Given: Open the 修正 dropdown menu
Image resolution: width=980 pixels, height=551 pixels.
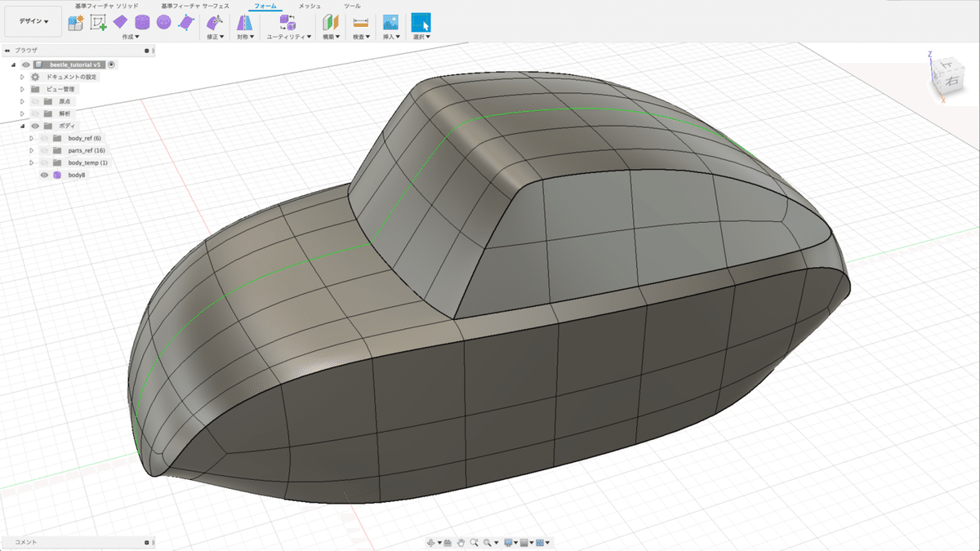Looking at the screenshot, I should pos(216,38).
